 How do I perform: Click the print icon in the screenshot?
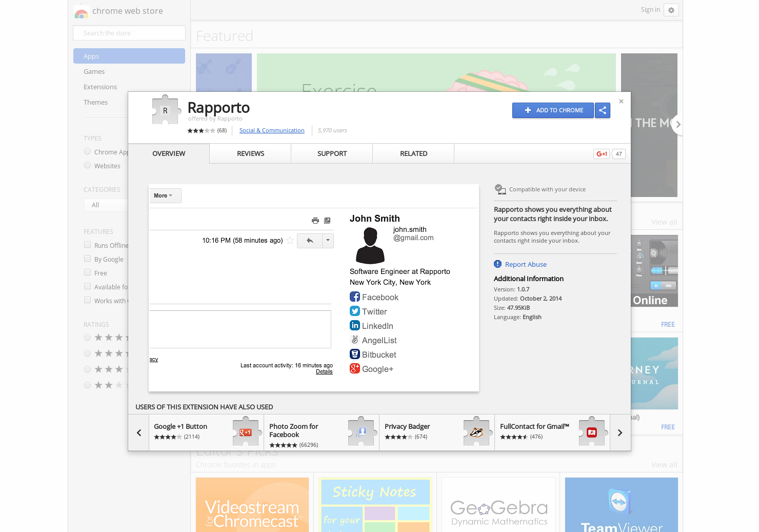point(315,221)
